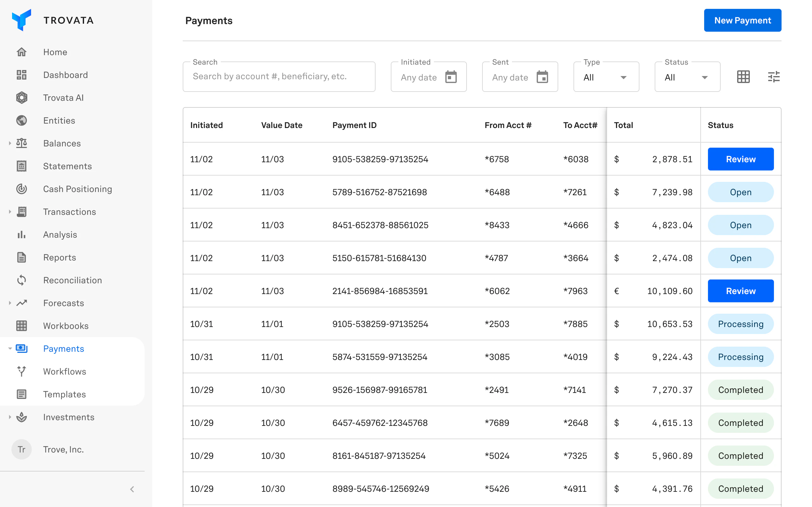Image resolution: width=812 pixels, height=507 pixels.
Task: Select the Workflows branch icon
Action: pos(22,371)
